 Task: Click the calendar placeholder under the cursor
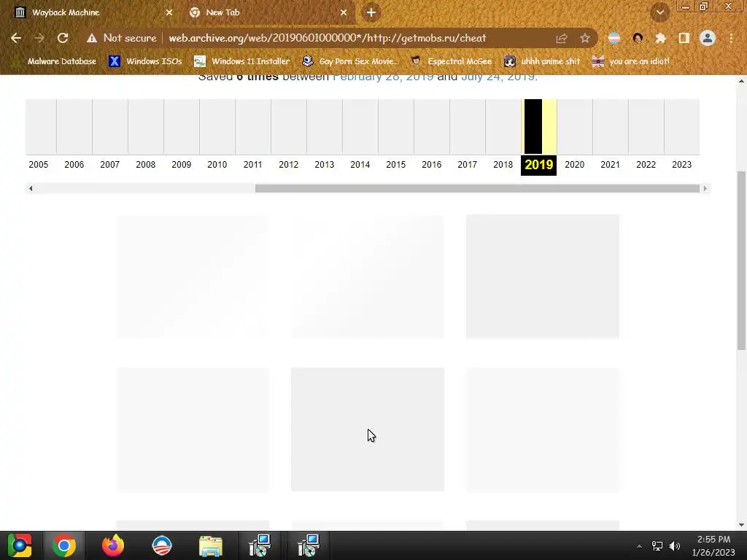click(x=368, y=429)
